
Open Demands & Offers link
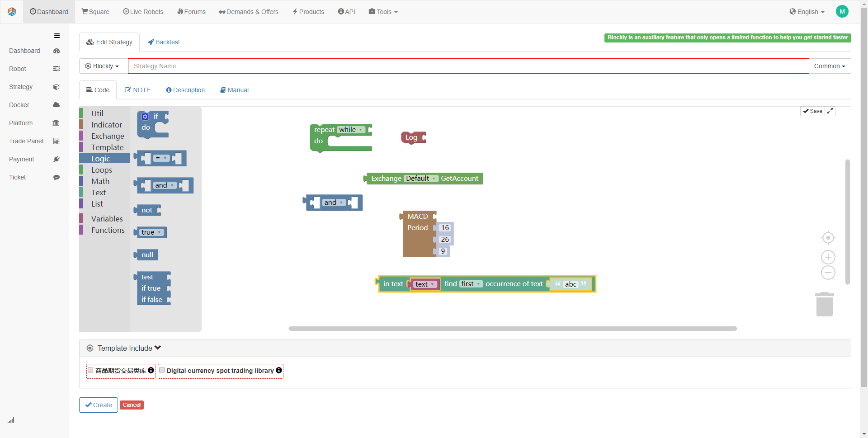pos(249,12)
